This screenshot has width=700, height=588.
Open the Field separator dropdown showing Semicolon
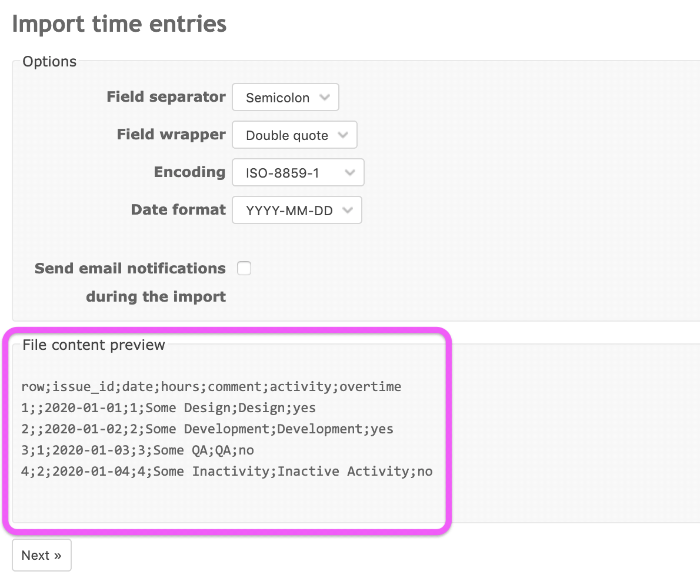285,97
